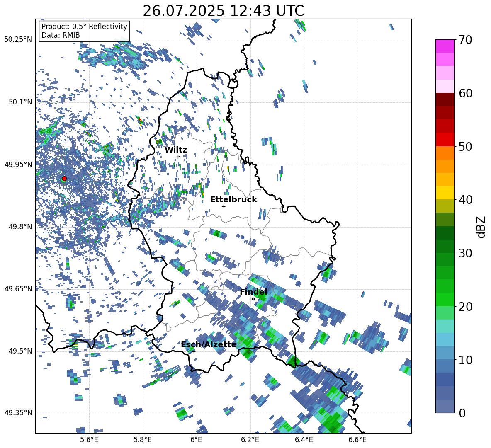Click the 5.8°E longitude label
Screen dimensions: 491x448
pyautogui.click(x=143, y=440)
